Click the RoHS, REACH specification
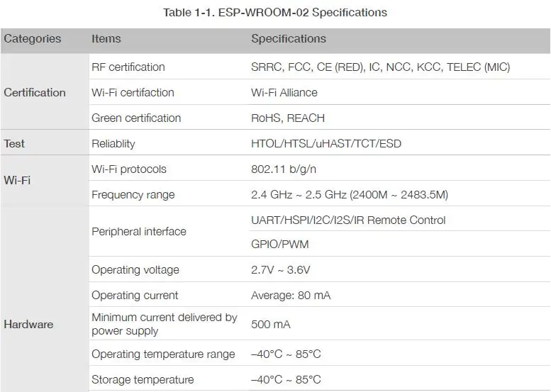The width and height of the screenshot is (551, 392). (x=288, y=118)
